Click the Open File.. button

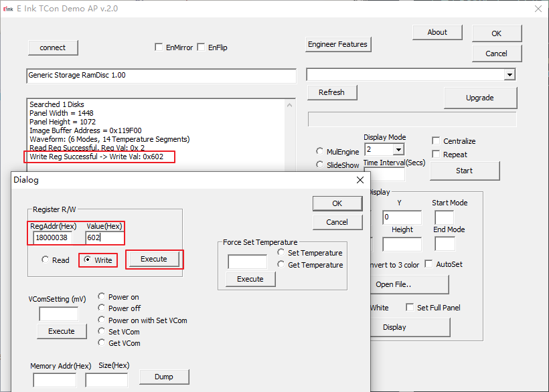409,285
